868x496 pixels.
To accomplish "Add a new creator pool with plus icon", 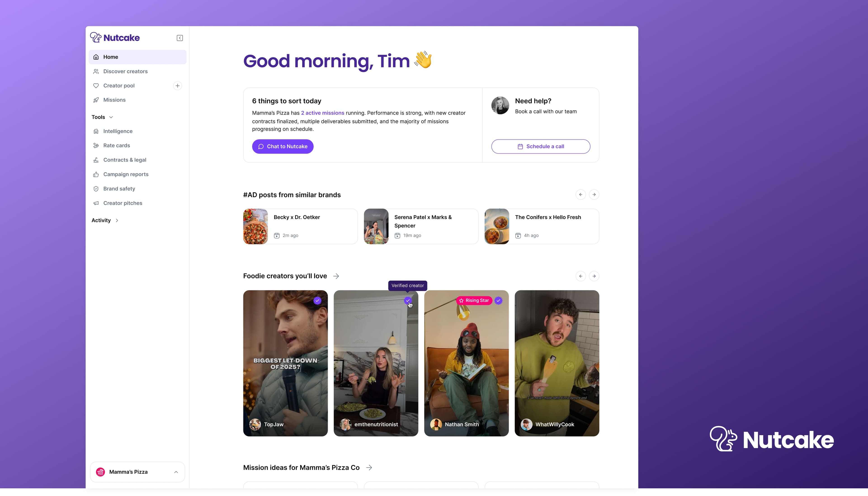I will [x=177, y=85].
